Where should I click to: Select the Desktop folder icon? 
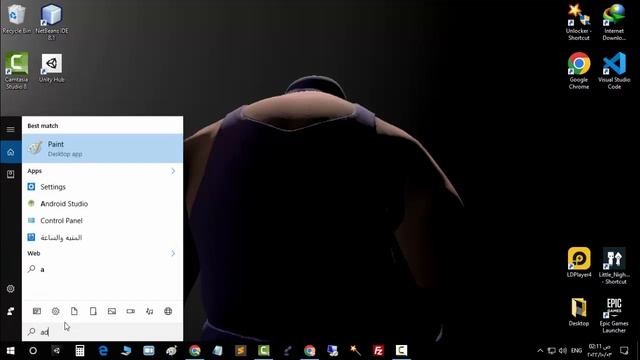(x=579, y=312)
